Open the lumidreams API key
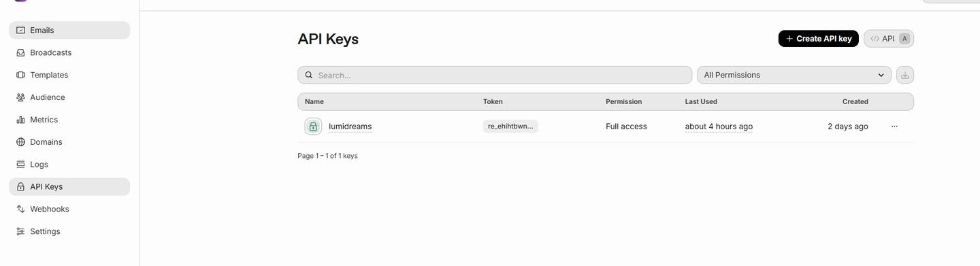Viewport: 980px width, 266px height. (x=350, y=127)
